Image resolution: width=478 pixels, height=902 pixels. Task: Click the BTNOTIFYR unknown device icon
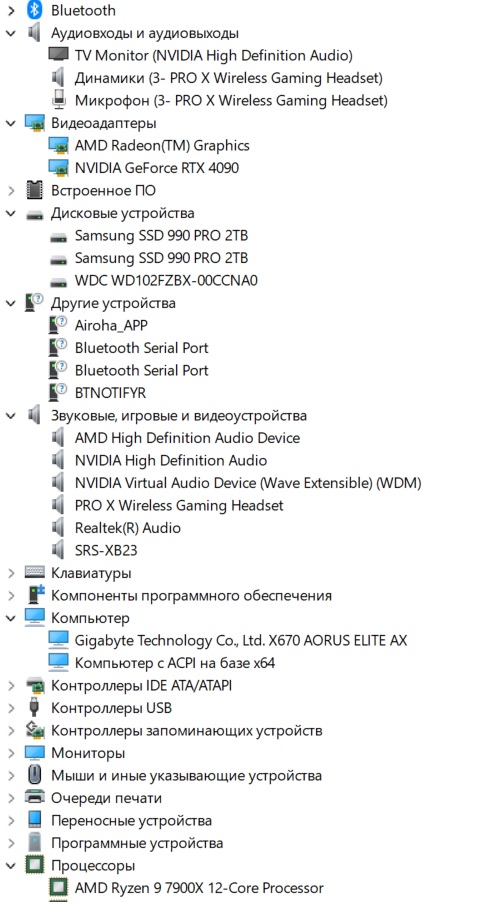58,392
